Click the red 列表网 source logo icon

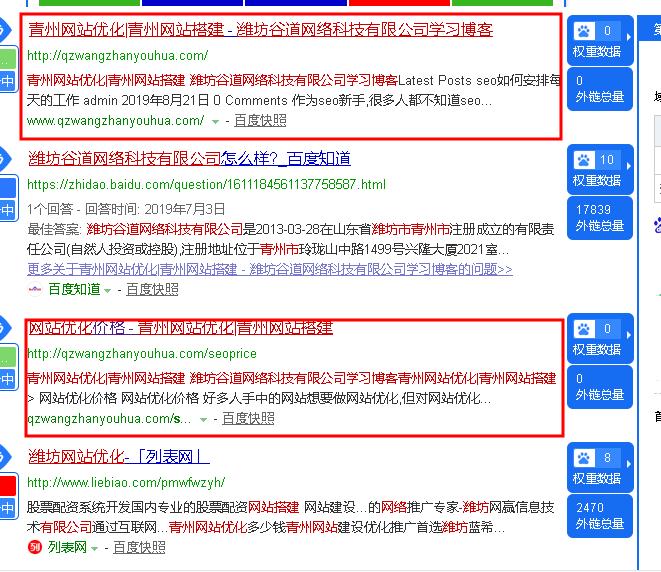[35, 548]
